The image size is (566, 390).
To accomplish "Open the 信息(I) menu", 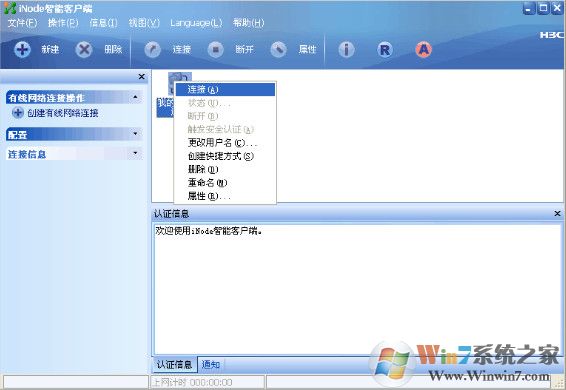I will click(x=103, y=23).
